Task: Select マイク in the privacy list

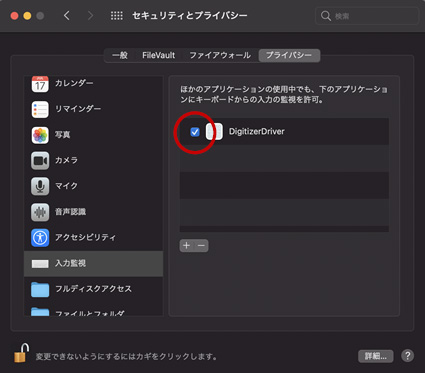Action: (94, 186)
